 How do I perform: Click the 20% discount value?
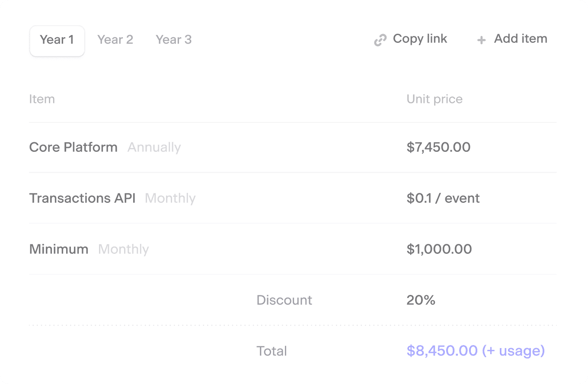421,300
